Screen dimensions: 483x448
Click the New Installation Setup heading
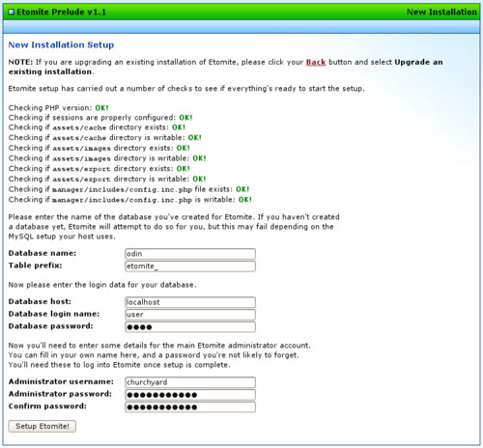tap(61, 44)
